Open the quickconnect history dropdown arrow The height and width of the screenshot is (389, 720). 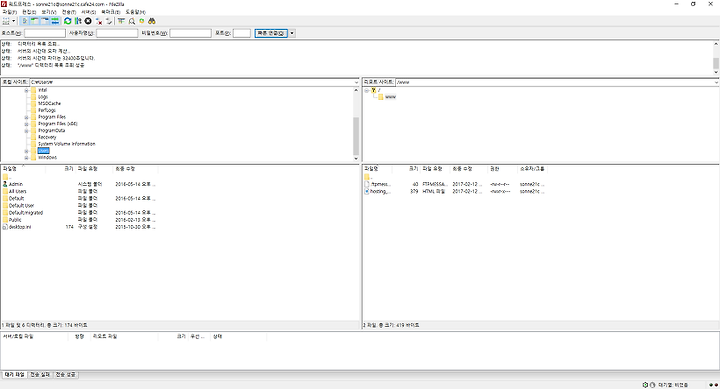point(292,33)
